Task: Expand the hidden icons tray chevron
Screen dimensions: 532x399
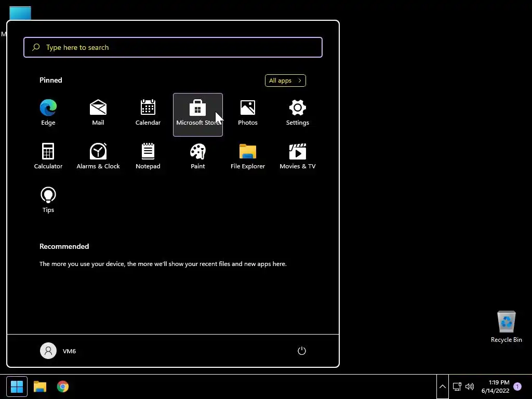Action: click(x=443, y=387)
